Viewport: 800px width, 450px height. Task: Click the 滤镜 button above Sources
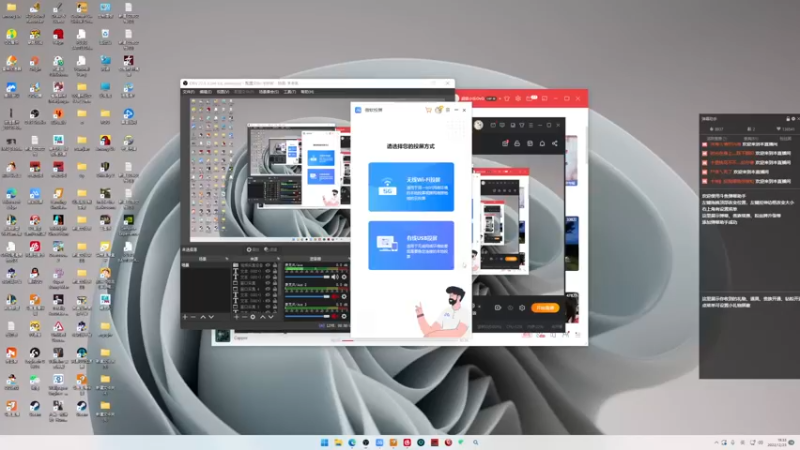[271, 249]
